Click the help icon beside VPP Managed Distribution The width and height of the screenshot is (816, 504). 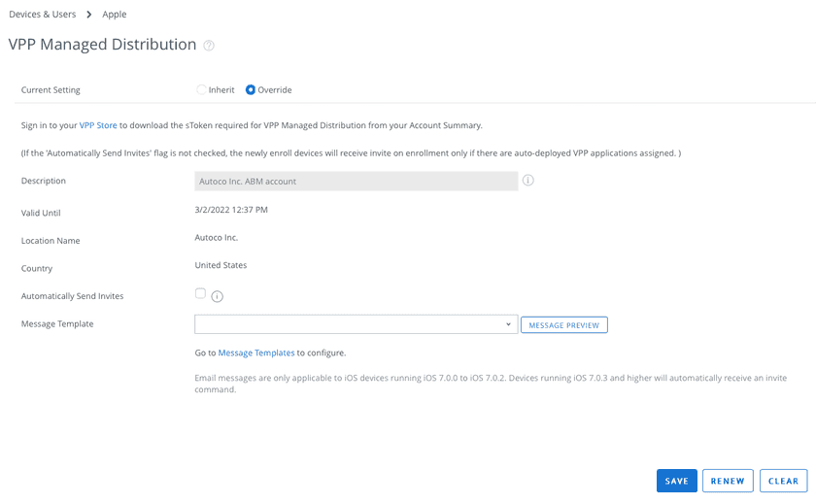[x=209, y=46]
